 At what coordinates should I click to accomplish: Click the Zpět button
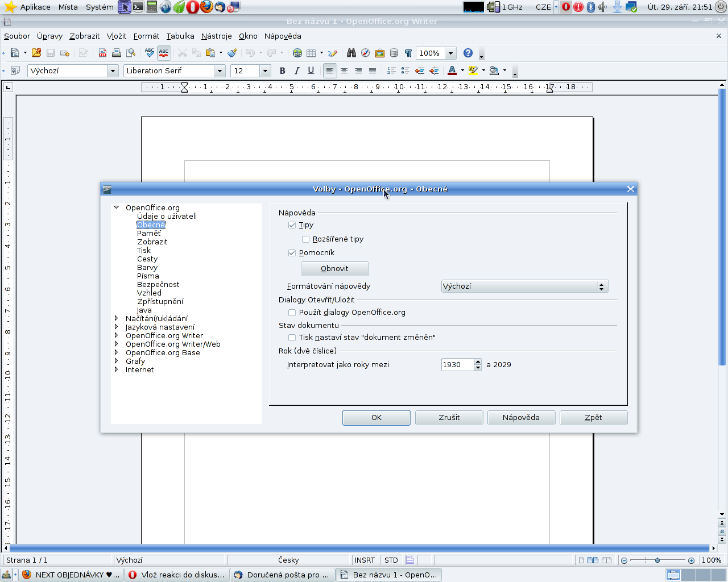coord(594,418)
